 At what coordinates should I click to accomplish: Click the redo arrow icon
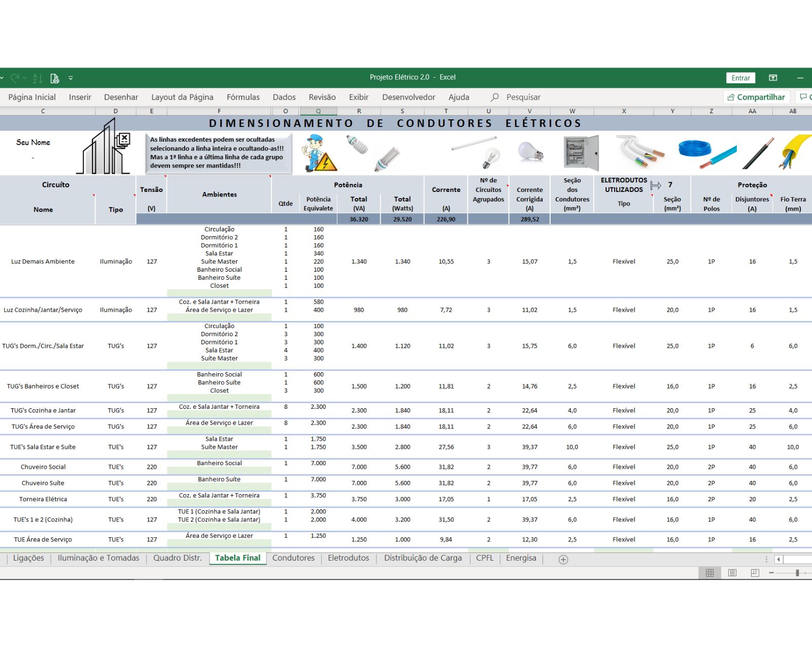coord(15,78)
